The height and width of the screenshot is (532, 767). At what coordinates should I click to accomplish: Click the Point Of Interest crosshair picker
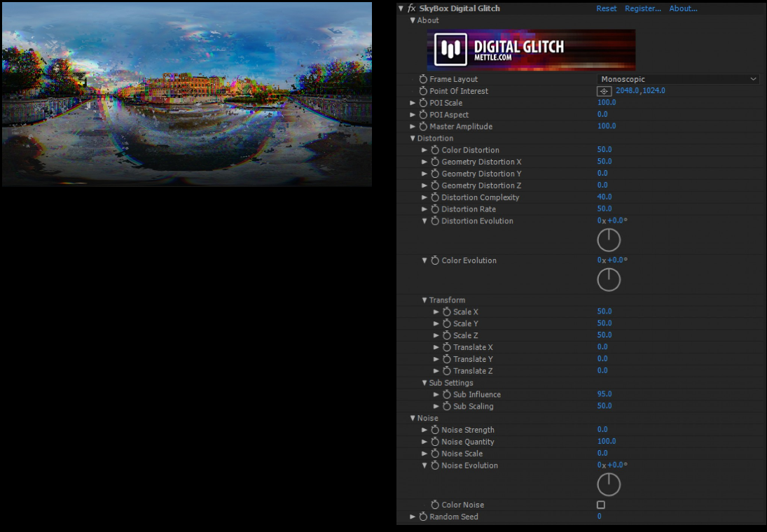[604, 91]
